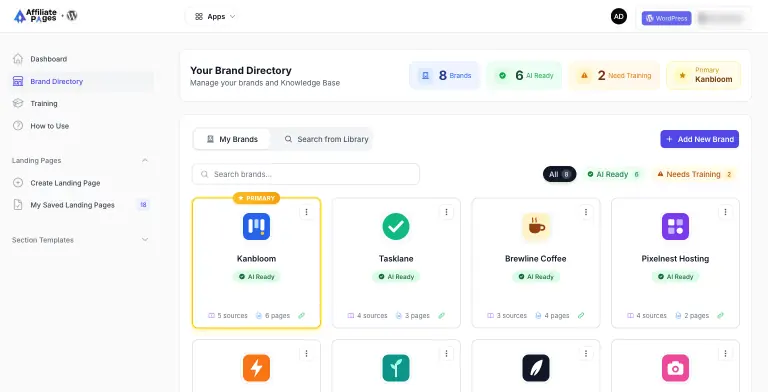The height and width of the screenshot is (392, 768).
Task: Switch to My Brands tab
Action: click(232, 139)
